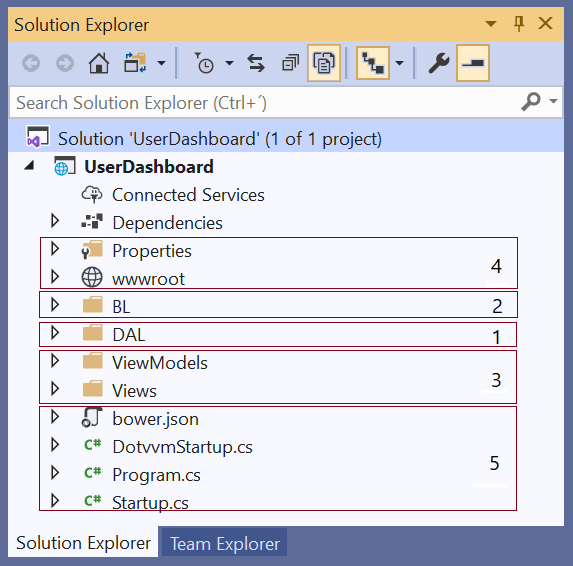The height and width of the screenshot is (566, 573).
Task: Click the Properties wrench icon
Action: 439,63
